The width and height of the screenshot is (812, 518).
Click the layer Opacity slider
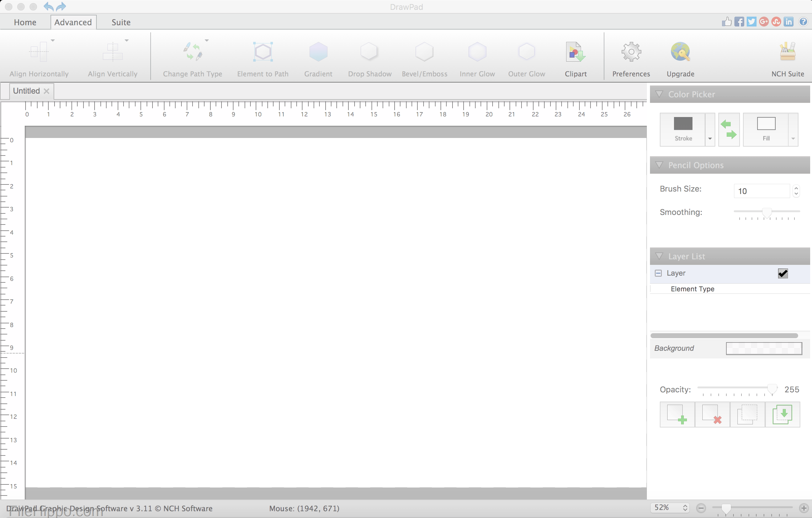pyautogui.click(x=737, y=390)
